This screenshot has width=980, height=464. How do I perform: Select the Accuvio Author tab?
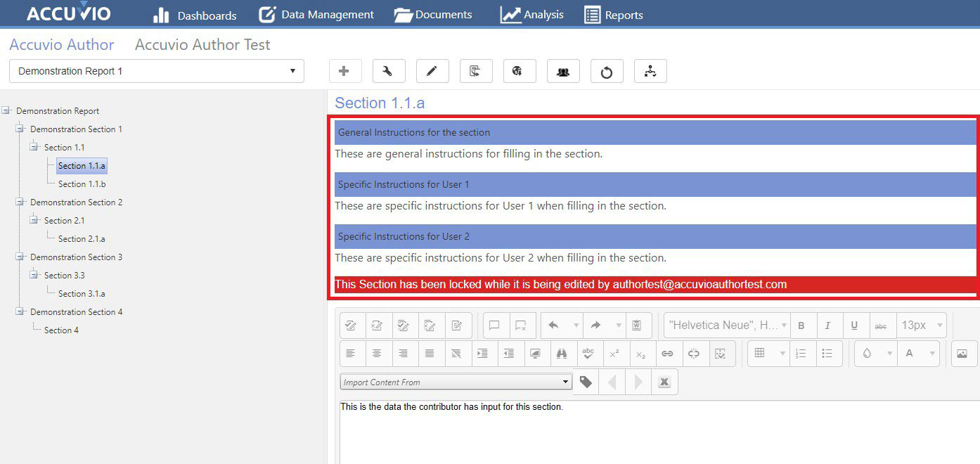click(x=62, y=45)
